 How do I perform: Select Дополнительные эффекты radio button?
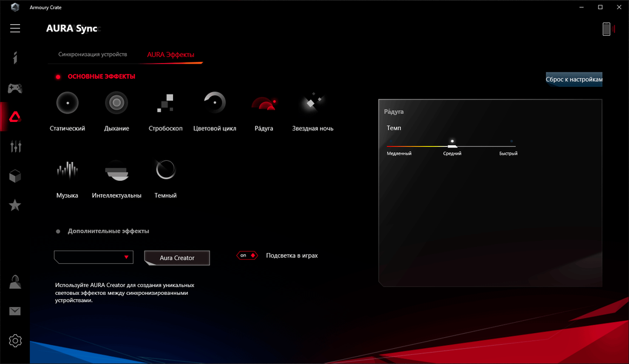(58, 231)
